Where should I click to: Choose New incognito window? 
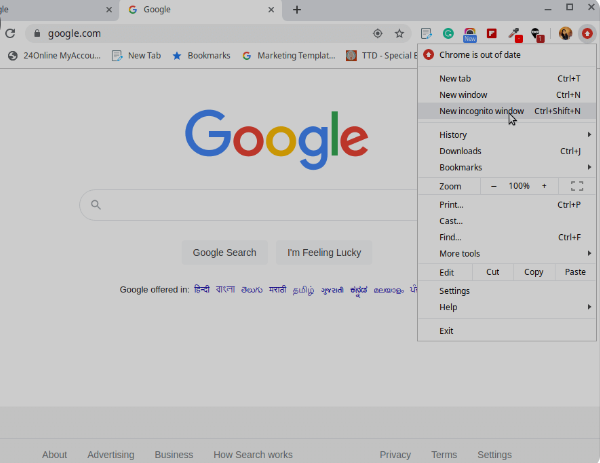click(507, 111)
